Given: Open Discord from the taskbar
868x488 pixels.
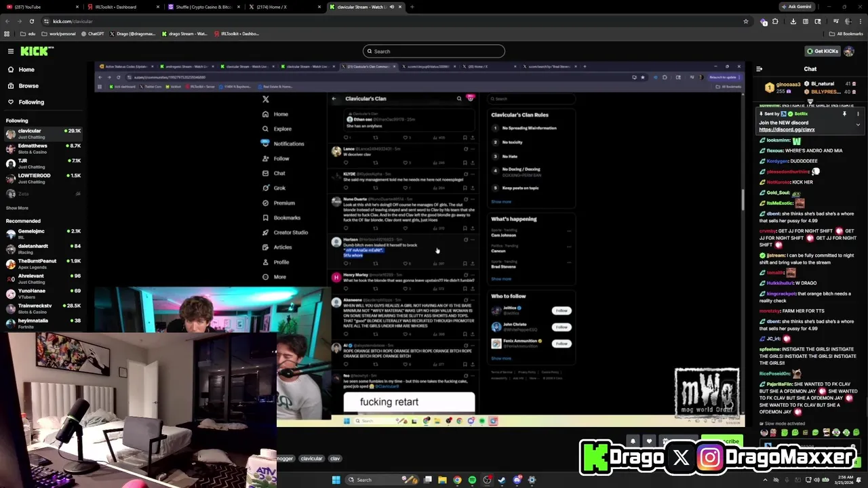Looking at the screenshot, I should 517,480.
